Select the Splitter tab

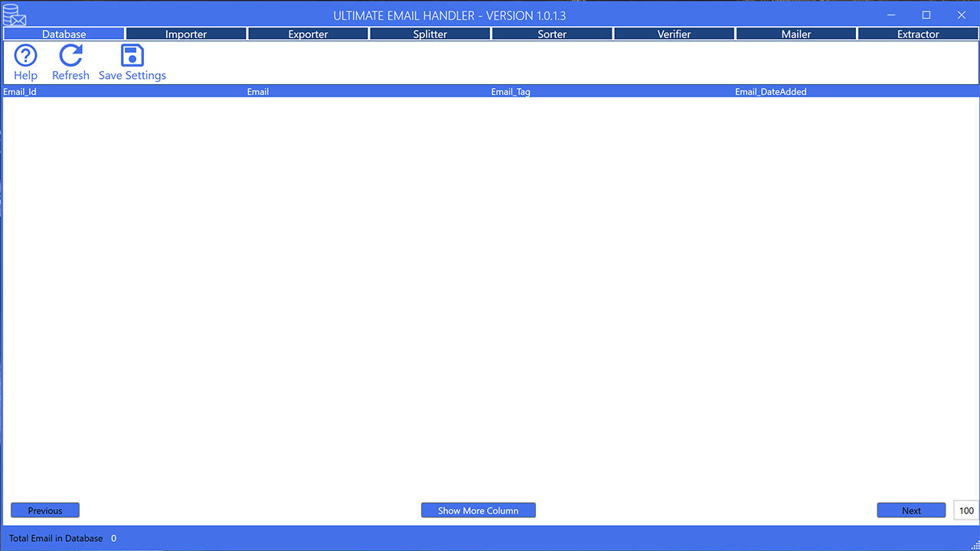tap(430, 34)
